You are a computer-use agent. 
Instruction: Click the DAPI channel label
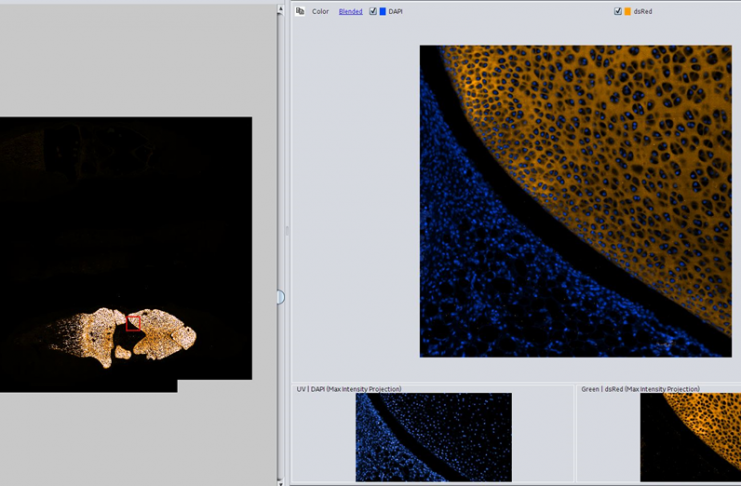397,12
